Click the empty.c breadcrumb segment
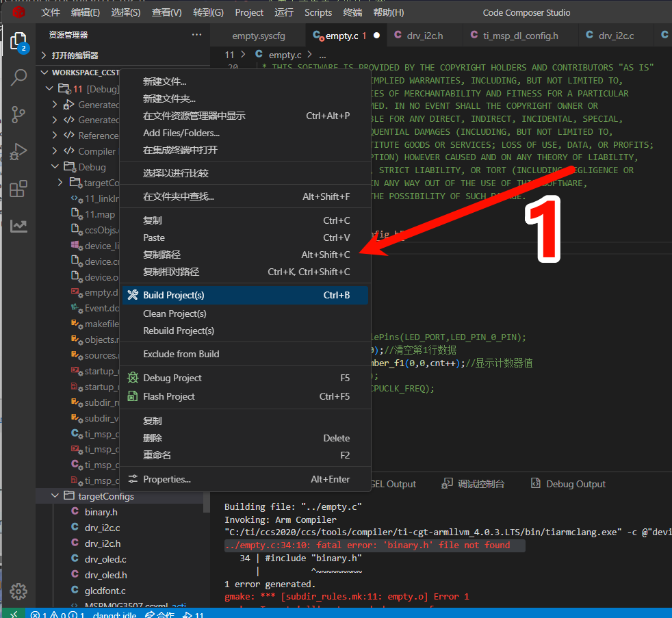672x618 pixels. coord(285,55)
